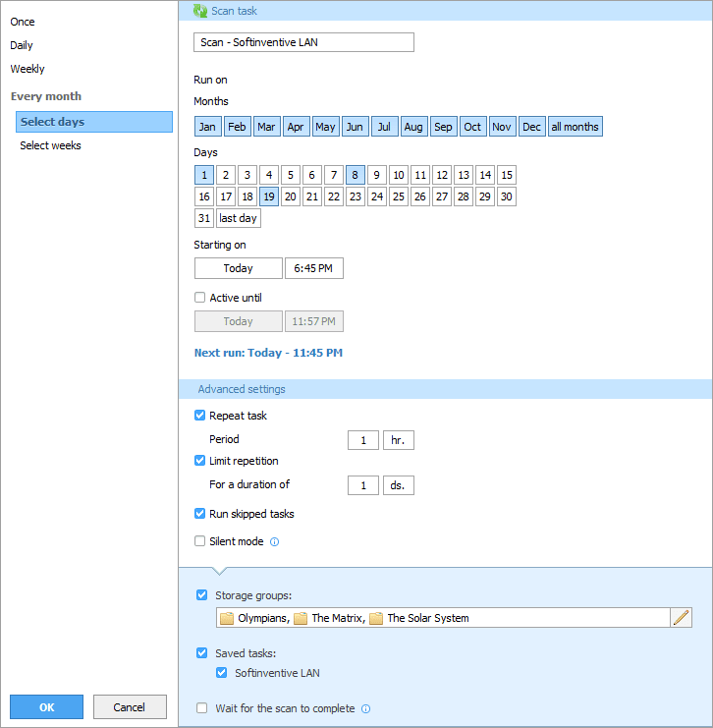
Task: Open the Starting on date picker
Action: (x=238, y=268)
